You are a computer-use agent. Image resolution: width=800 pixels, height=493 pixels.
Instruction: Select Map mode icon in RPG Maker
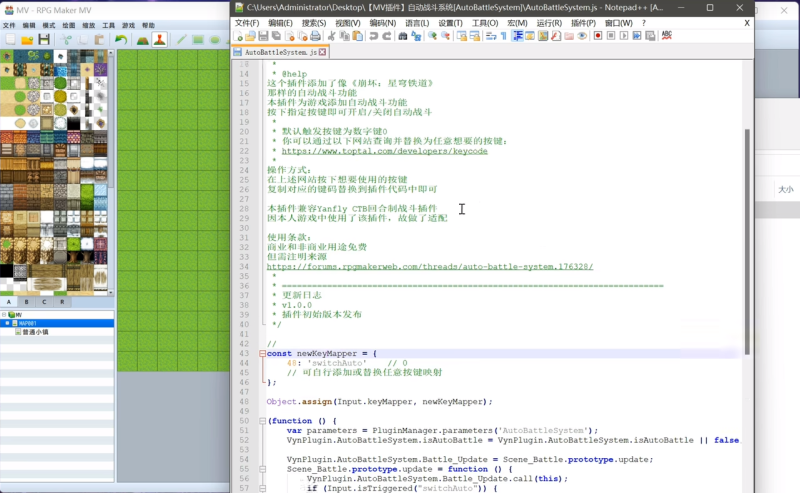(x=143, y=40)
